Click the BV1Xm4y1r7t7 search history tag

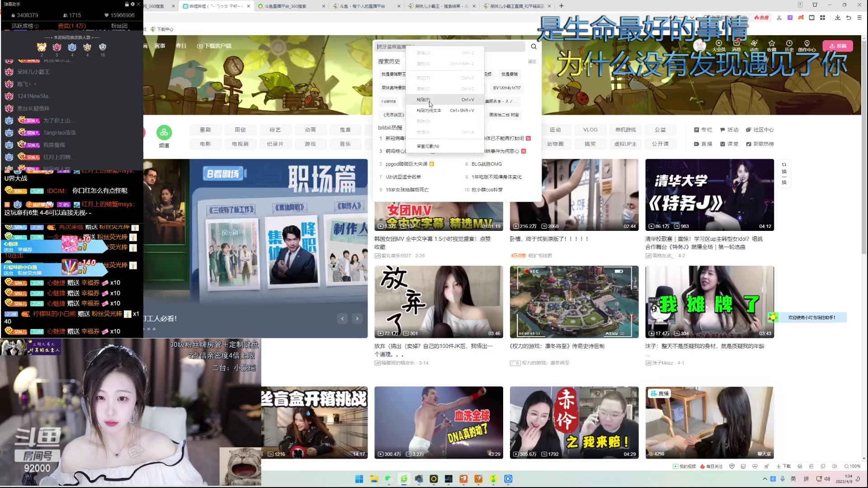click(507, 88)
